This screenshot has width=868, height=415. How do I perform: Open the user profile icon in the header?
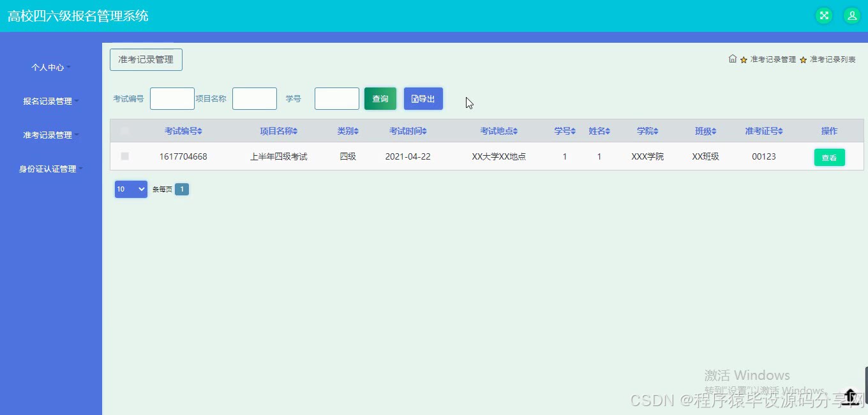(x=852, y=16)
